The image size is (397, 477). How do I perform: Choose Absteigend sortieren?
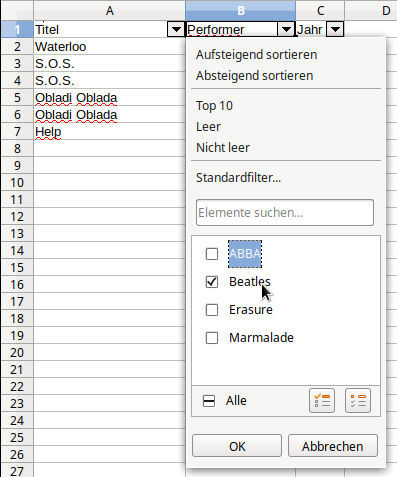(x=254, y=76)
